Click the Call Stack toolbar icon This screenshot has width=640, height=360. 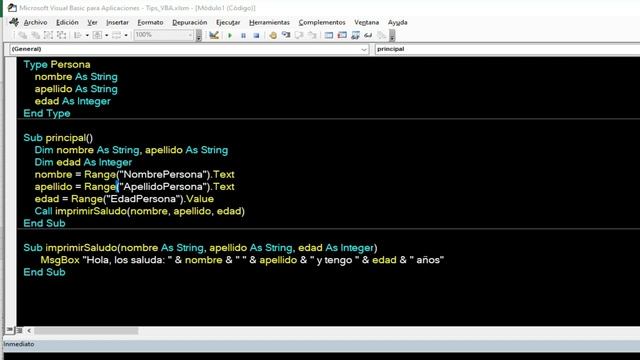coord(381,36)
